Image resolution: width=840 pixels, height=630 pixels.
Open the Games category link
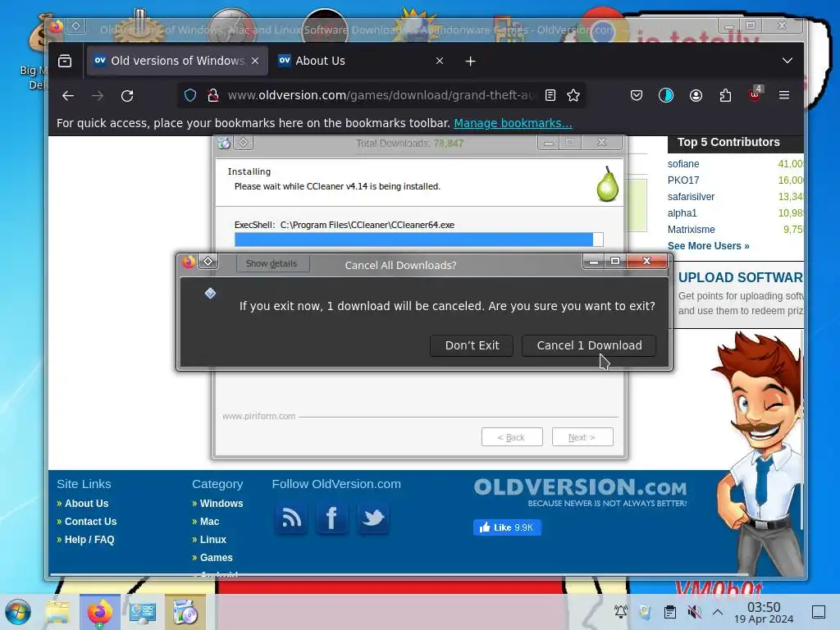point(216,558)
